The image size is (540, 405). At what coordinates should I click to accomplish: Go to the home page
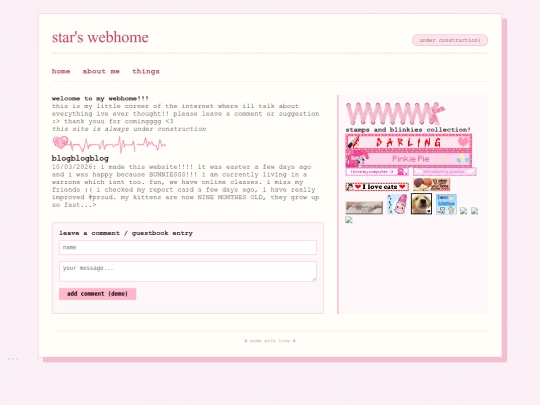tap(61, 71)
